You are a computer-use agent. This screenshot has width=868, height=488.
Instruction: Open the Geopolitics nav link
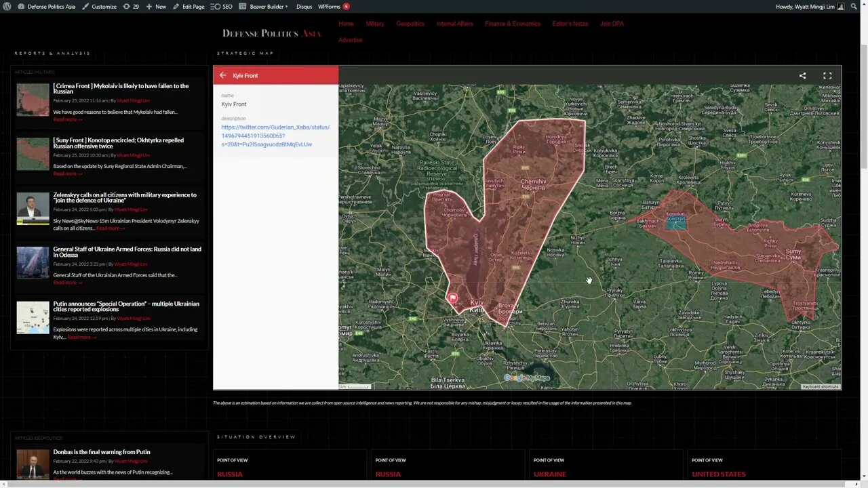[x=410, y=24]
